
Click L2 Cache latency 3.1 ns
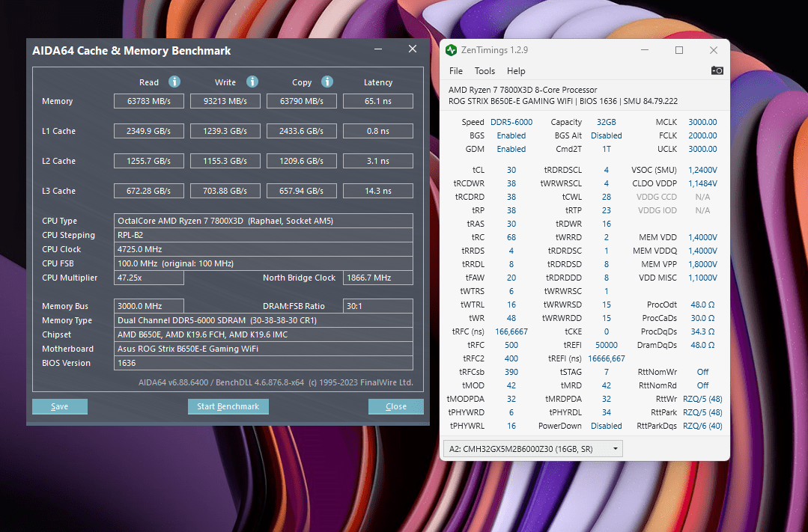tap(377, 161)
